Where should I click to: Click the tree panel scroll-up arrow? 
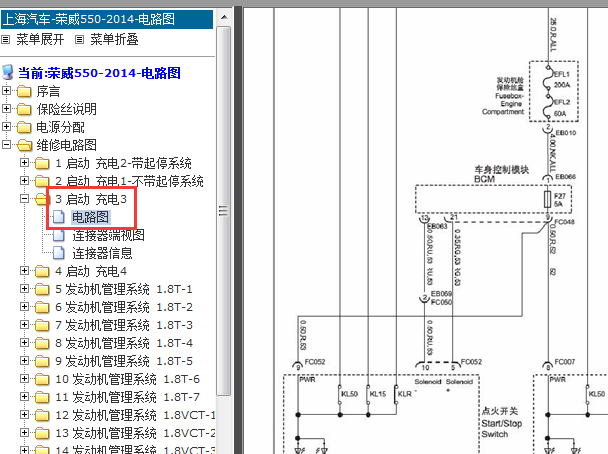[x=224, y=17]
